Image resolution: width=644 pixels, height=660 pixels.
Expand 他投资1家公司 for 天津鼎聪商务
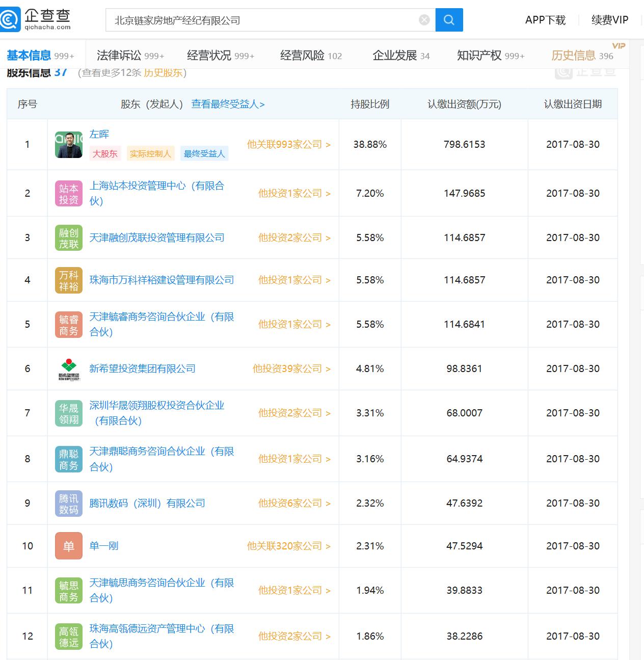pos(294,459)
